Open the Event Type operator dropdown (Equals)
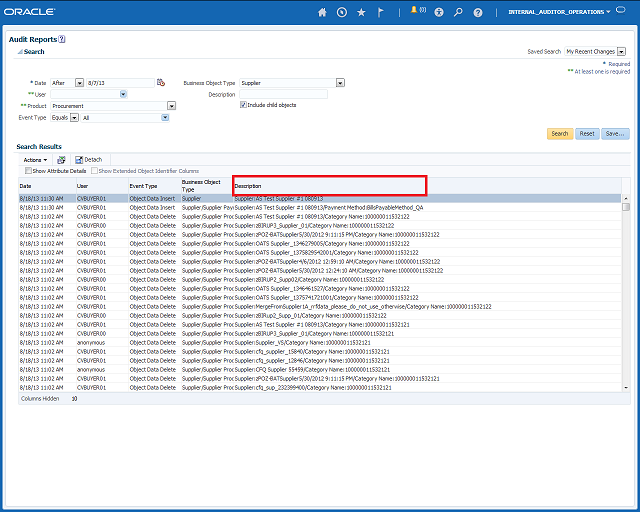640x512 pixels. (74, 118)
